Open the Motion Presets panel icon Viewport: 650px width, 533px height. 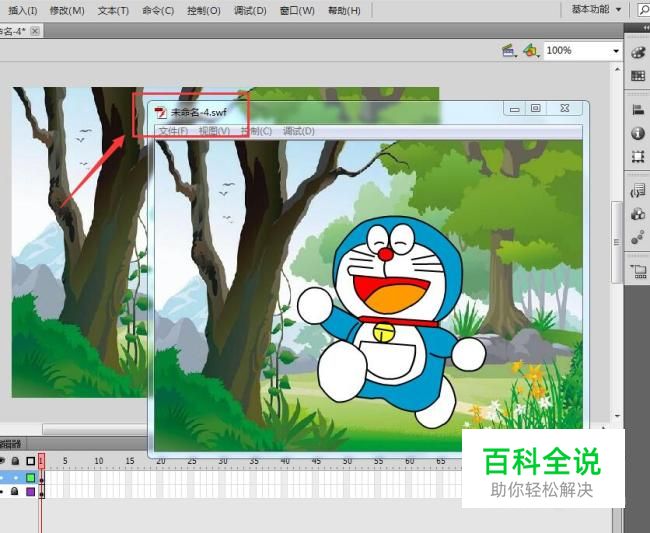point(638,238)
